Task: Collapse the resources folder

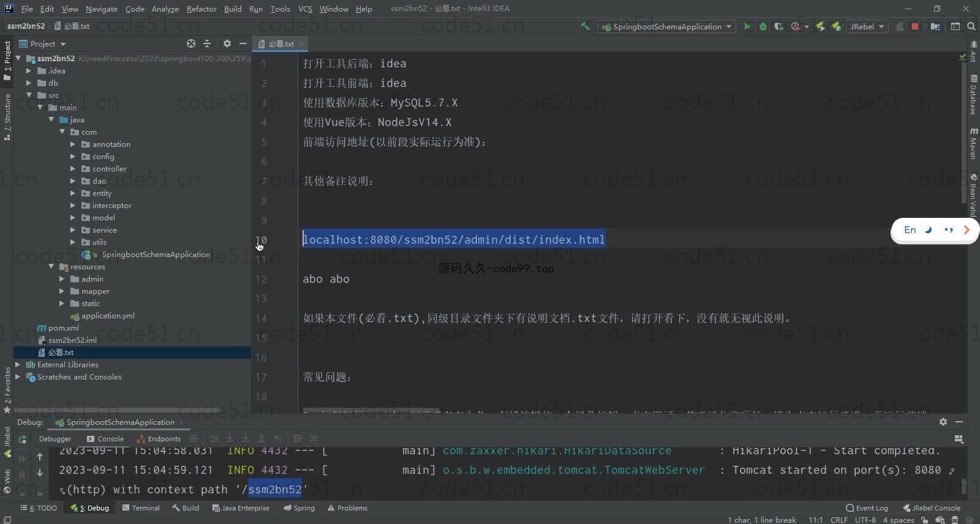Action: pyautogui.click(x=51, y=267)
